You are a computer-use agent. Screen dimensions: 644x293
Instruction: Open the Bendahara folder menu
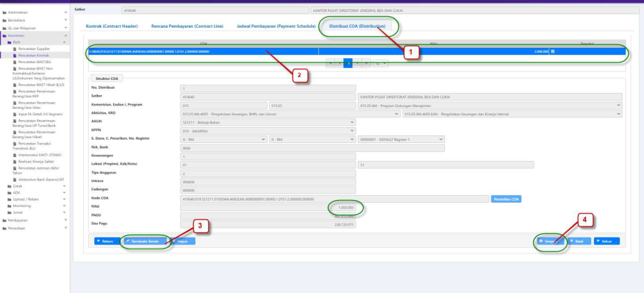(19, 20)
